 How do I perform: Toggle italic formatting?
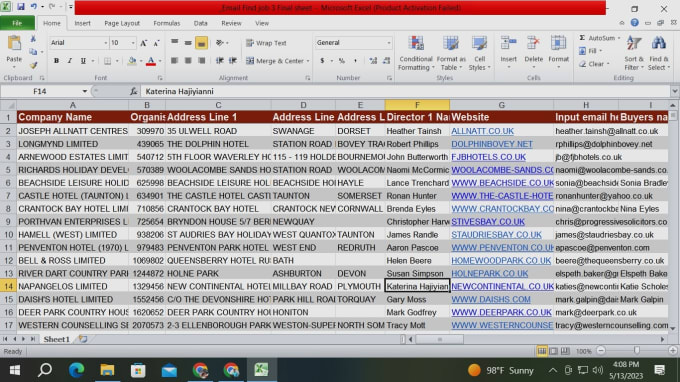69,61
